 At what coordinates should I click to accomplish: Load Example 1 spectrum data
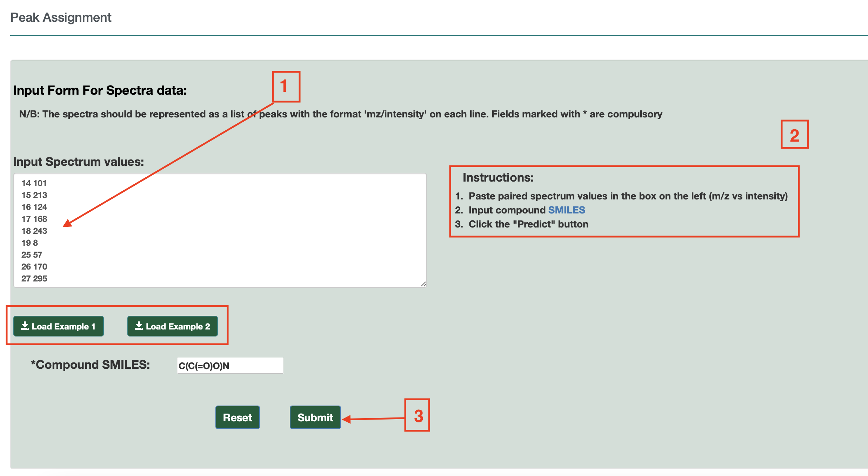[58, 326]
